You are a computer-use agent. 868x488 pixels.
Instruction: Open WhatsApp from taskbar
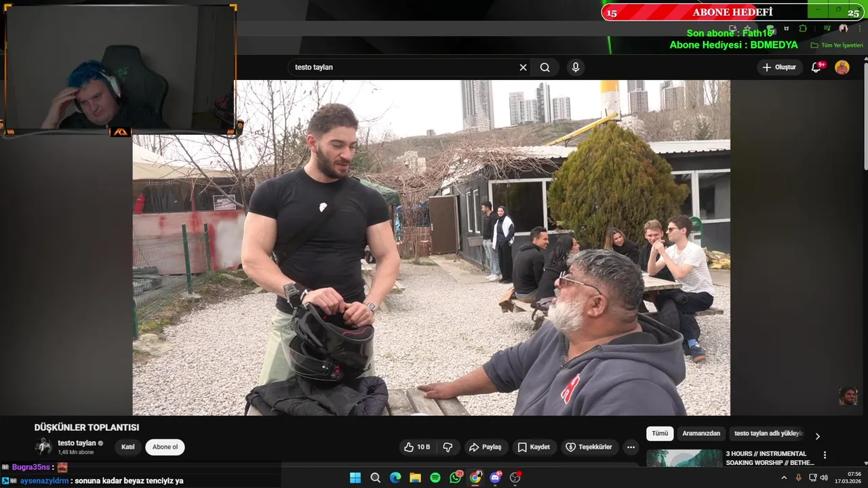[x=456, y=478]
